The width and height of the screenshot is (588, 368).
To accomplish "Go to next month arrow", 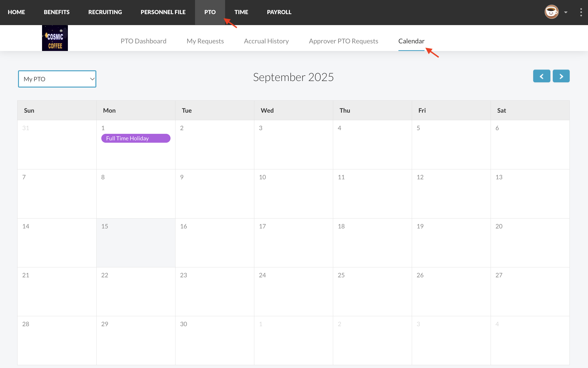I will (x=561, y=76).
